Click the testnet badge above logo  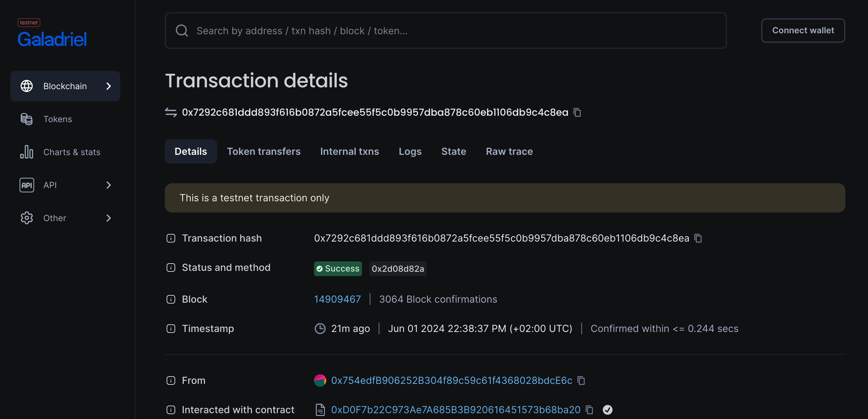(x=29, y=23)
